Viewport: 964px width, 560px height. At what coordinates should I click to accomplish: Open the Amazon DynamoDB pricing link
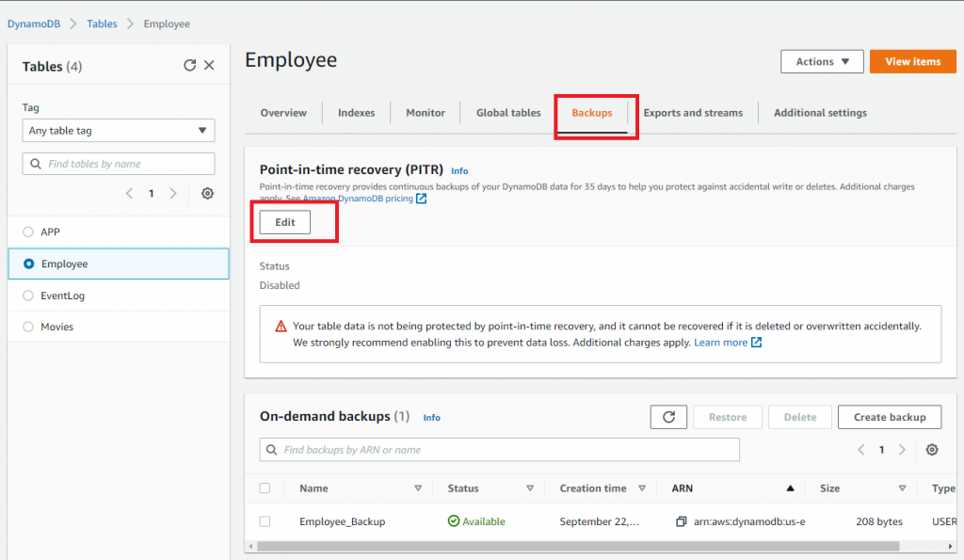(x=358, y=199)
